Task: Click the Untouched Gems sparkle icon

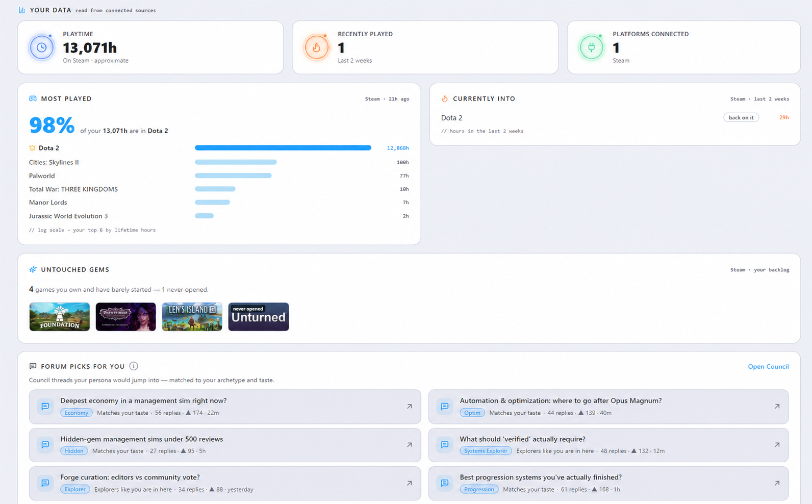Action: point(33,269)
